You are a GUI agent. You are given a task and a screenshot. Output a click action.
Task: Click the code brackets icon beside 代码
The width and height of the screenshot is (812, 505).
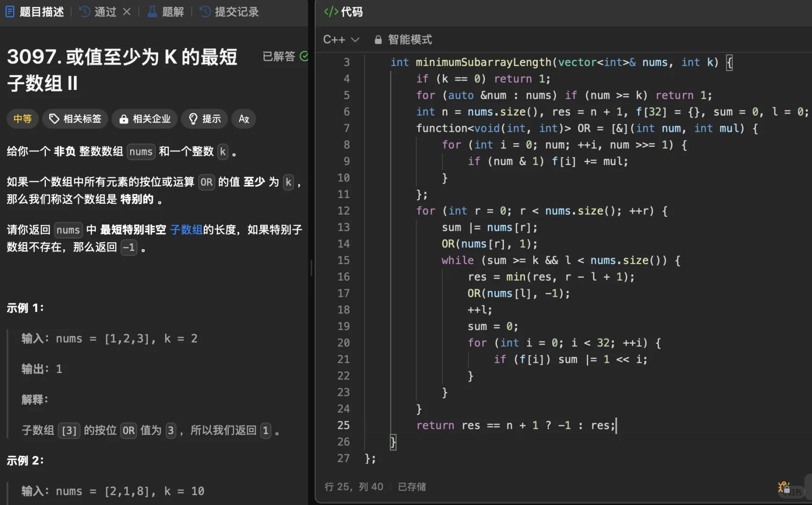point(331,12)
